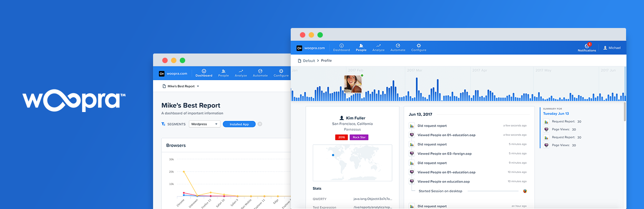Click the 2017 Feb timeline label
The height and width of the screenshot is (209, 644).
[x=355, y=70]
